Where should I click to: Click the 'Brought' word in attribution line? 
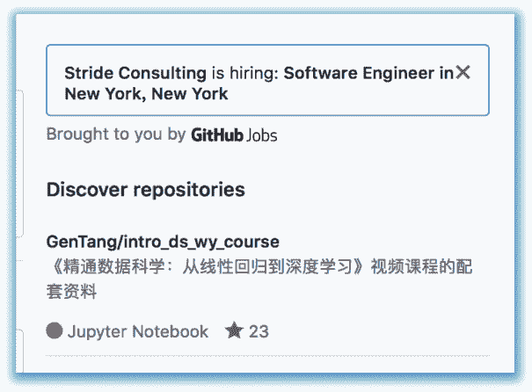(75, 134)
